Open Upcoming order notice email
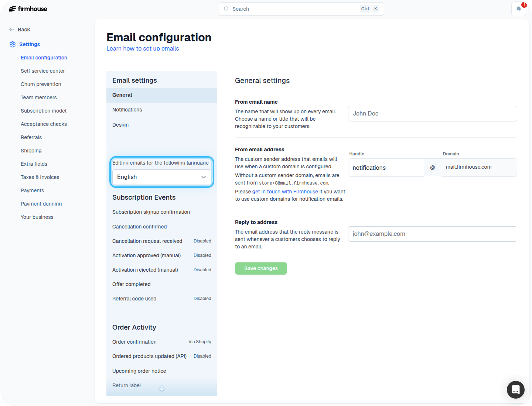 139,371
